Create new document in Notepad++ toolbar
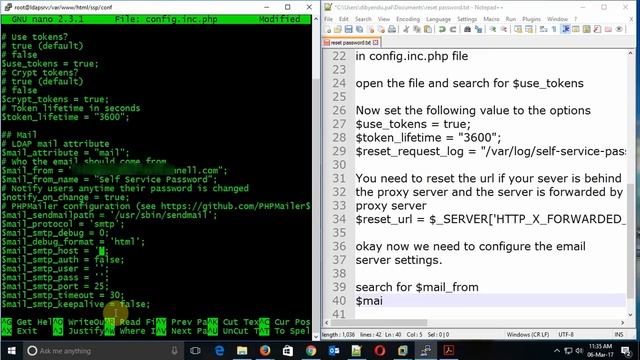The height and width of the screenshot is (360, 640). [x=328, y=29]
